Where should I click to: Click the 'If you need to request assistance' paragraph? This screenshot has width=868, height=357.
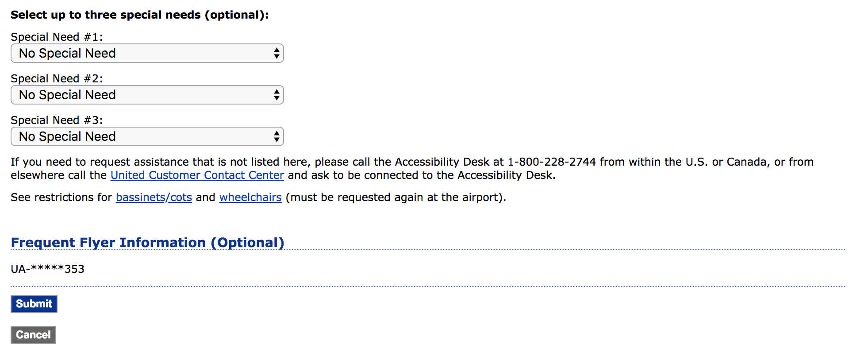pyautogui.click(x=412, y=168)
